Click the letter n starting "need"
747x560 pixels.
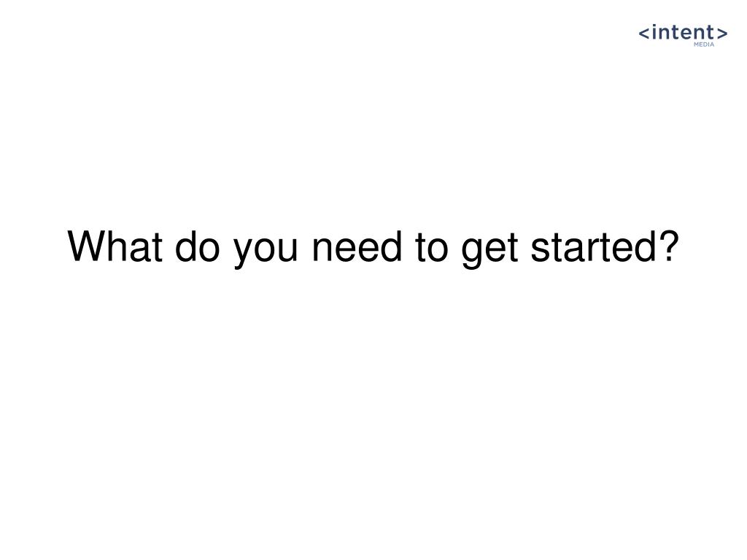tap(322, 250)
